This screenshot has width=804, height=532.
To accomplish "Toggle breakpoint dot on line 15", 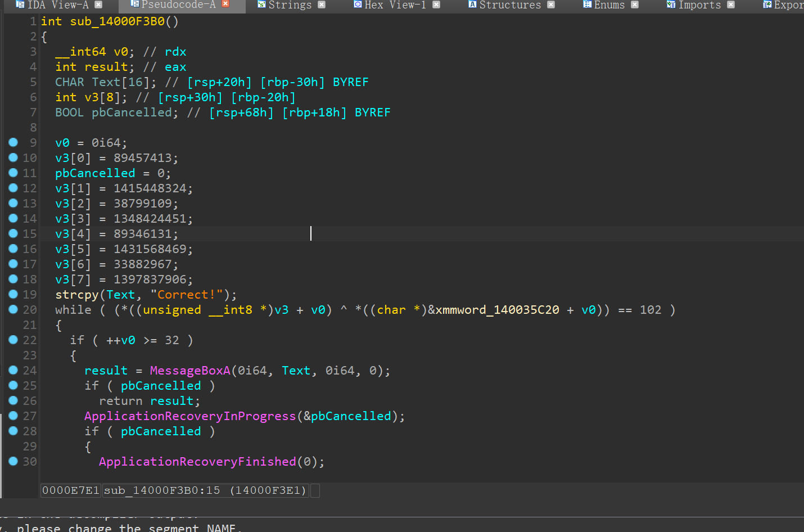I will [13, 233].
